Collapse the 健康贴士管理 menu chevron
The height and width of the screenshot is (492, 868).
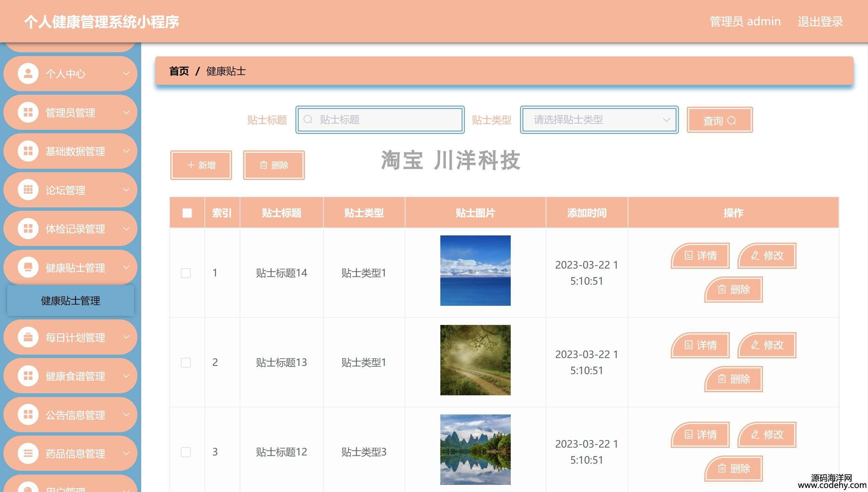(126, 268)
